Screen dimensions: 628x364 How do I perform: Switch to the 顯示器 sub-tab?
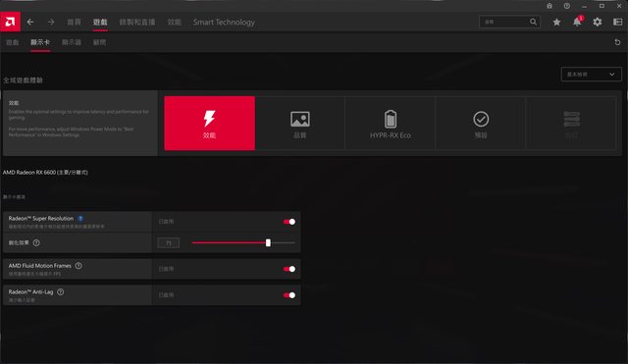point(72,42)
